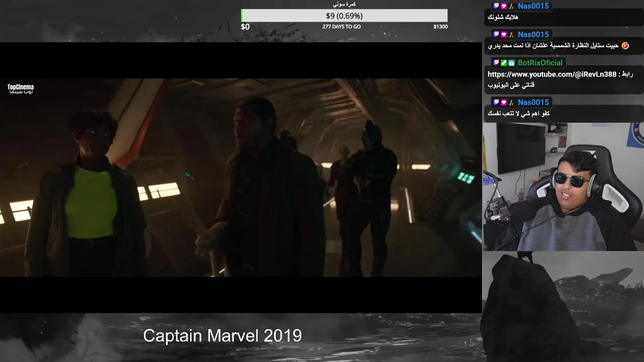The height and width of the screenshot is (362, 644).
Task: Open the youtube.com/@iRevLn388 link in chat
Action: 552,74
